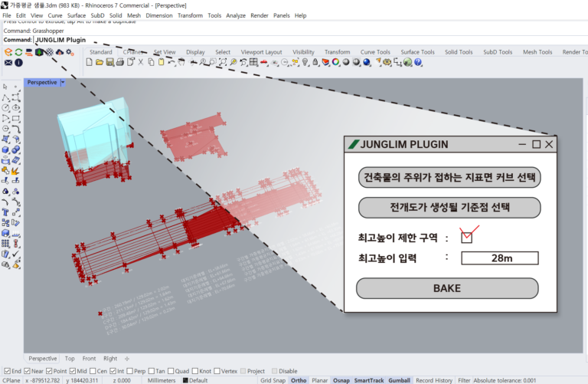Click the check mark analyze icon in sidebar
This screenshot has height=384, width=588.
16,254
